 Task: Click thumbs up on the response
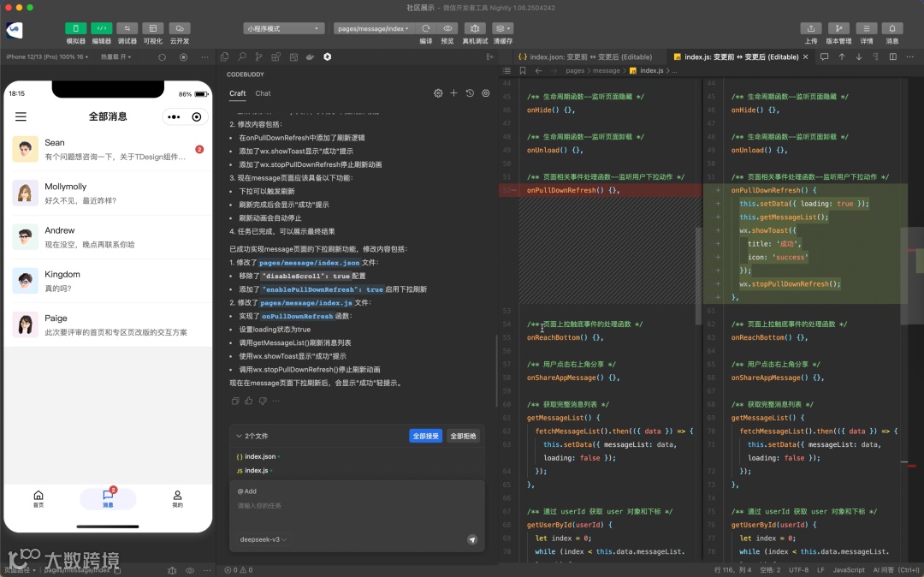249,401
